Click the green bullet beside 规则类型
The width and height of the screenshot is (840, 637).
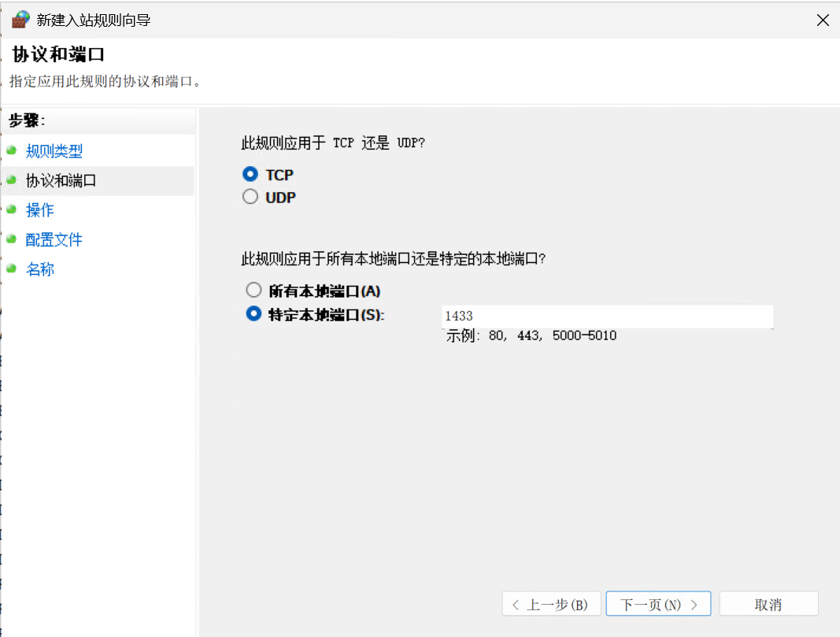[11, 150]
